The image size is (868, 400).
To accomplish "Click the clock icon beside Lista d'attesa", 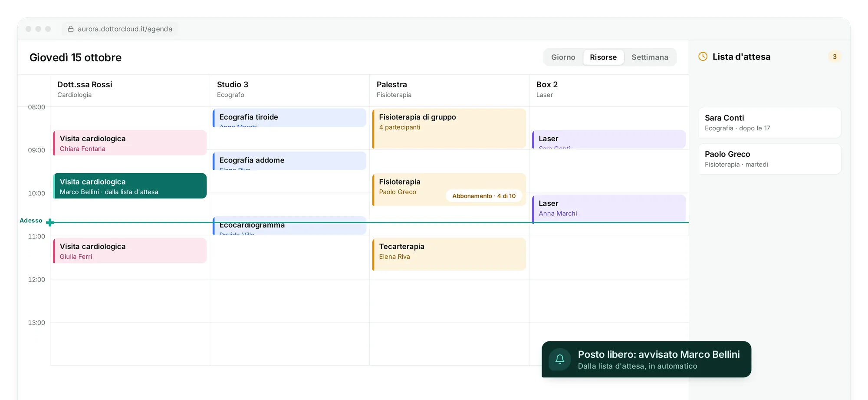I will [x=703, y=56].
